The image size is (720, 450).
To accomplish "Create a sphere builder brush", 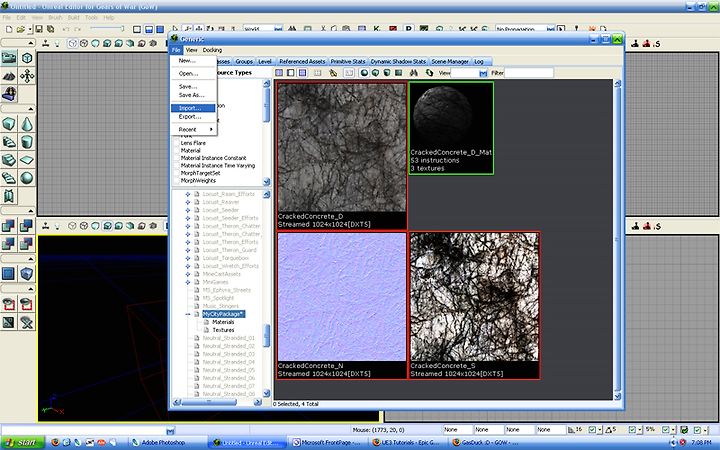I will pyautogui.click(x=27, y=178).
